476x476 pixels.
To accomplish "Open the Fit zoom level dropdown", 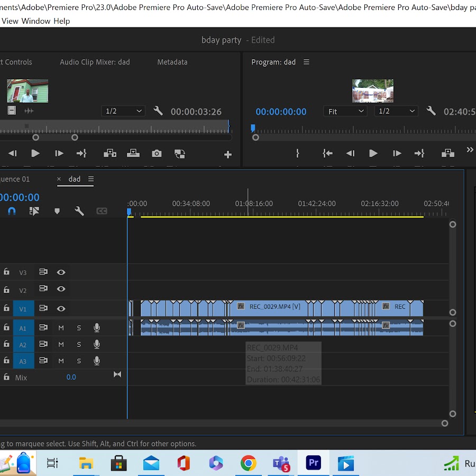I will point(345,112).
